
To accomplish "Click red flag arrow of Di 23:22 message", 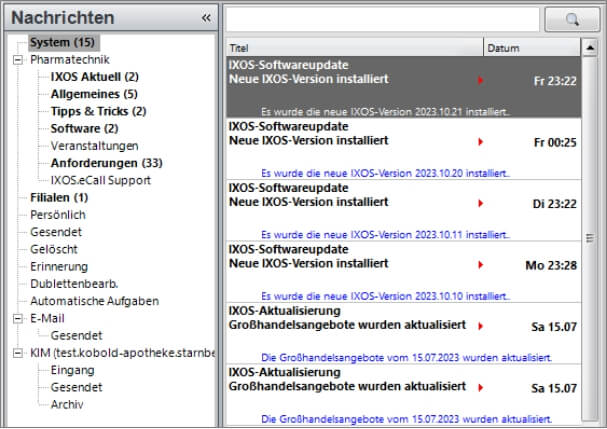I will coord(480,203).
